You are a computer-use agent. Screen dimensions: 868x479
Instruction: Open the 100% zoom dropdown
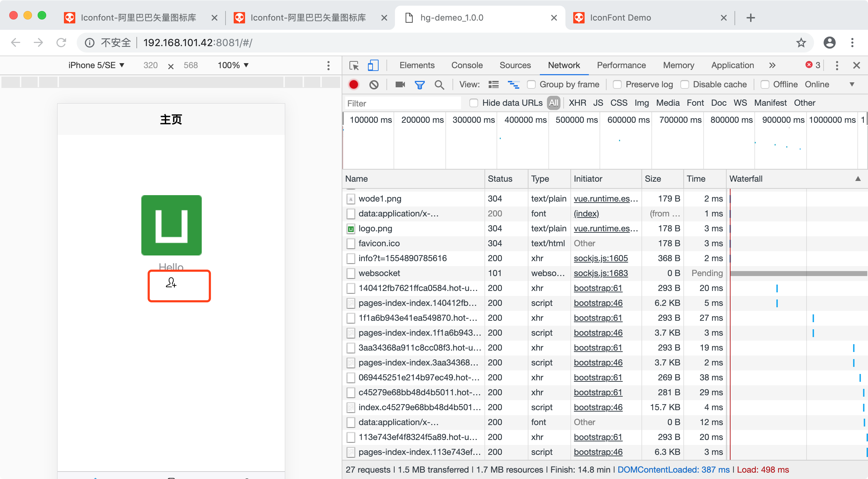pos(233,65)
